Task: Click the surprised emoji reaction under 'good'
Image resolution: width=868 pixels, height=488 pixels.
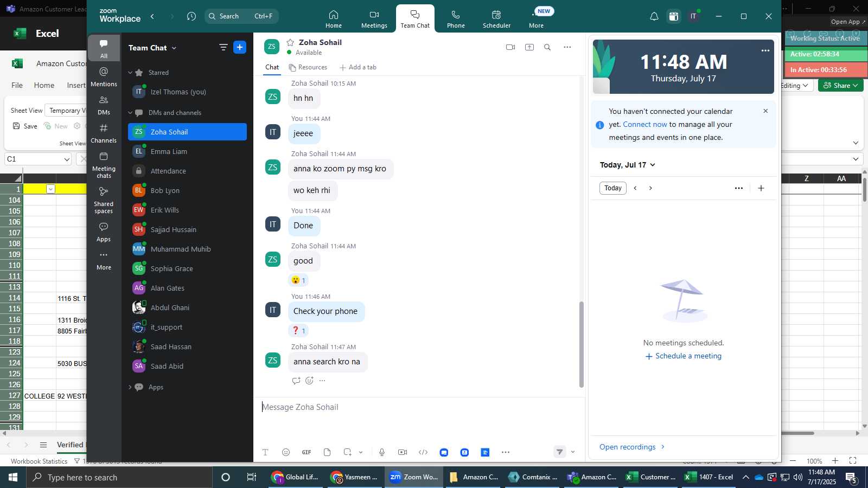Action: 299,280
